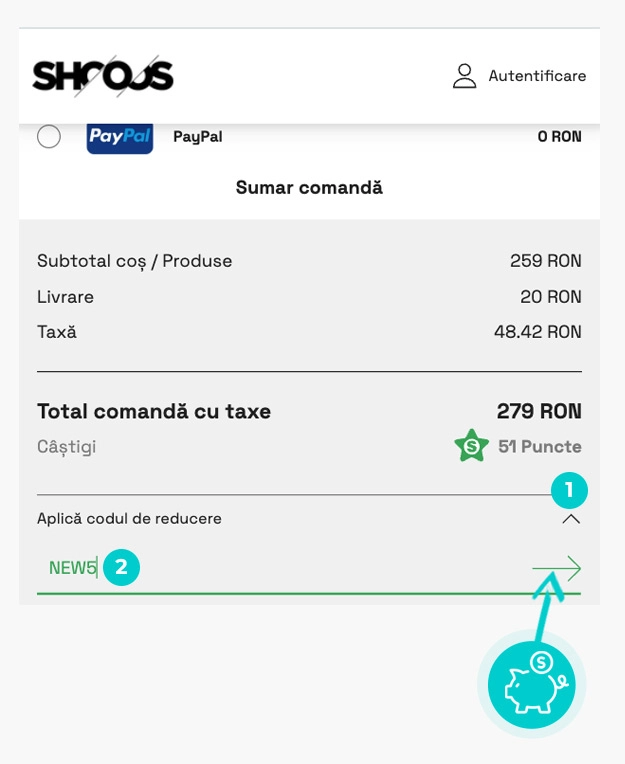Click the Total comandă cu taxe label
The width and height of the screenshot is (625, 764).
tap(154, 411)
